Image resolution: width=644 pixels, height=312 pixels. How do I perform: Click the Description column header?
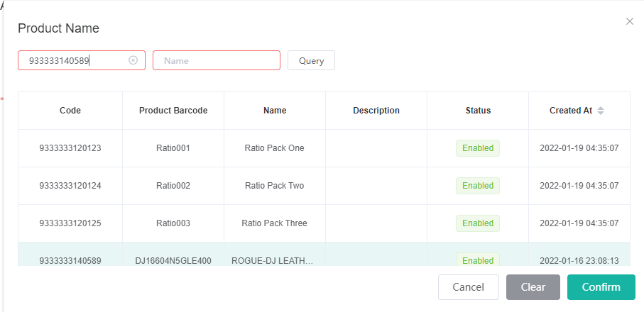376,111
